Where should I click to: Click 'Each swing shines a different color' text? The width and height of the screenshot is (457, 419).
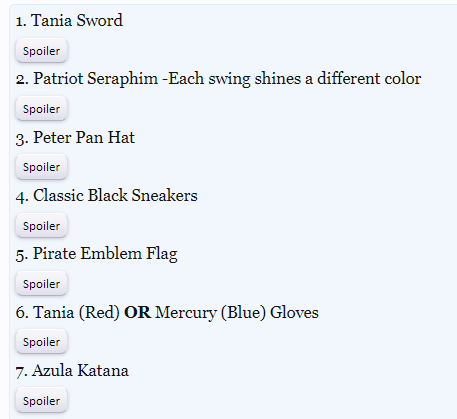(295, 79)
